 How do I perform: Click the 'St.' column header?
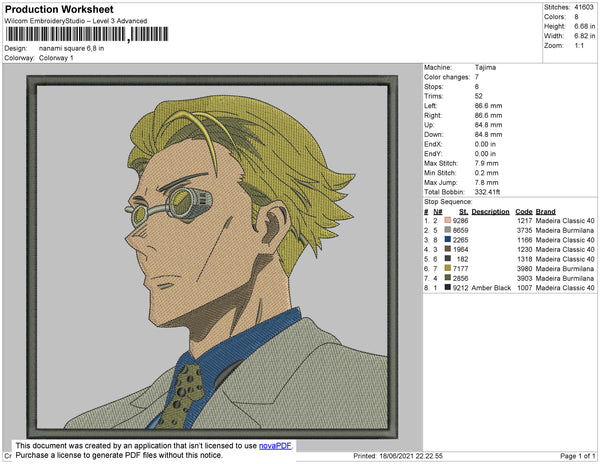tap(463, 212)
